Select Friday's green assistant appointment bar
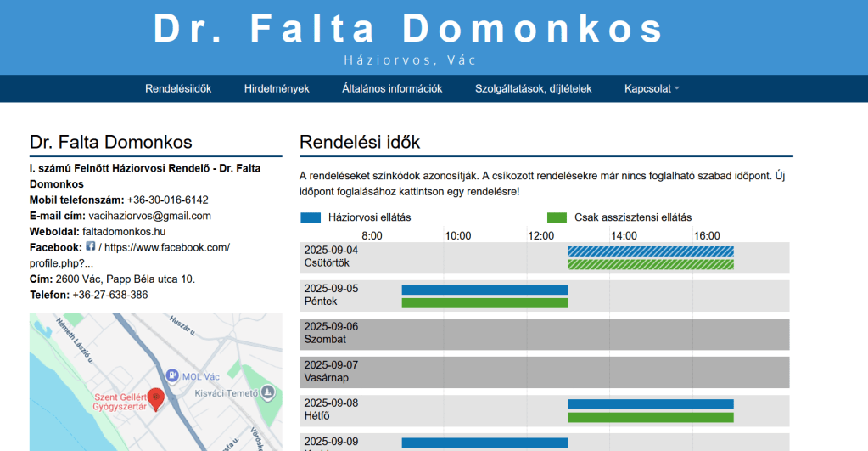 point(484,302)
